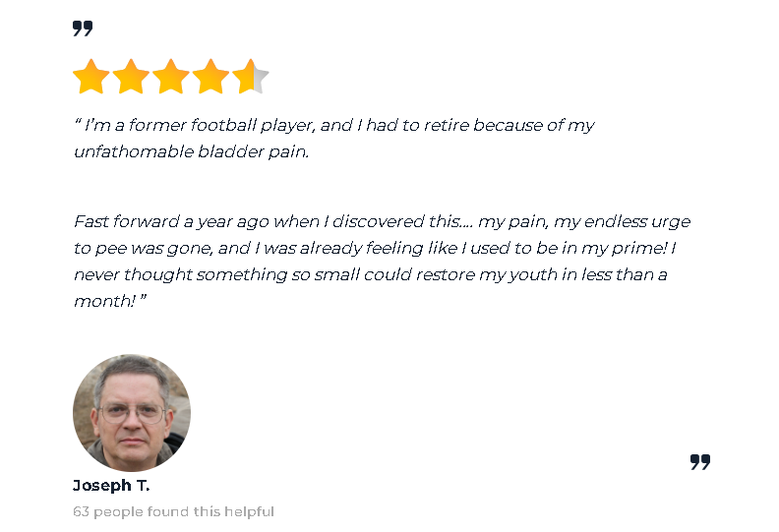Open the reviewer's circular profile photo
779x532 pixels.
click(x=132, y=412)
